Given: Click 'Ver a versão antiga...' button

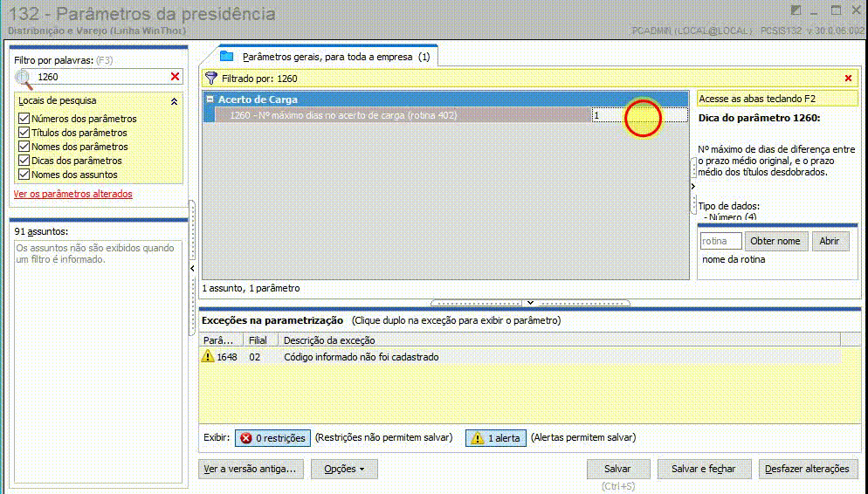Looking at the screenshot, I should click(250, 469).
